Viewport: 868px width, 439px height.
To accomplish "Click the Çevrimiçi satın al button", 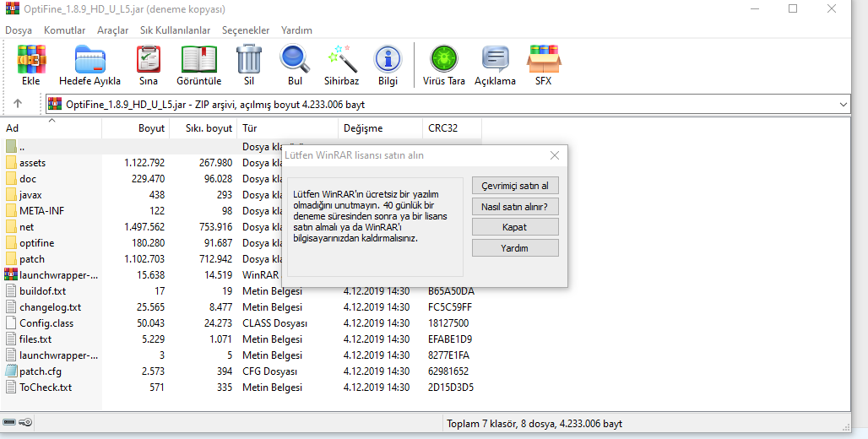I will [x=515, y=186].
